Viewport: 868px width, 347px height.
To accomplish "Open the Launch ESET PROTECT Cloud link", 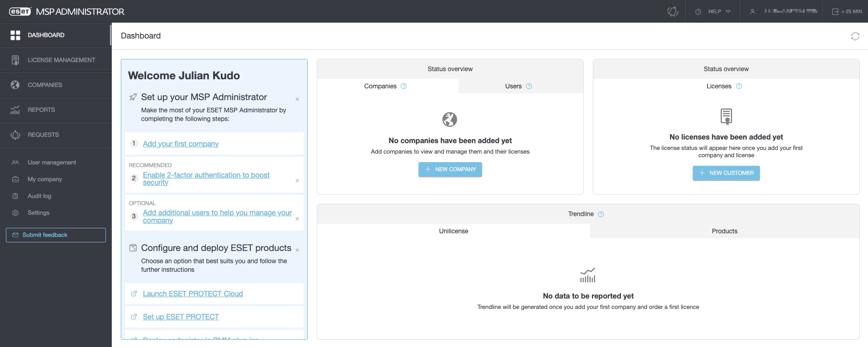I will click(x=193, y=294).
